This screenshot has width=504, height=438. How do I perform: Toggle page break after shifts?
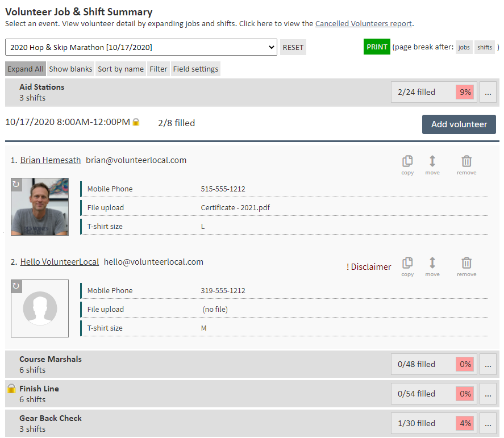(485, 47)
